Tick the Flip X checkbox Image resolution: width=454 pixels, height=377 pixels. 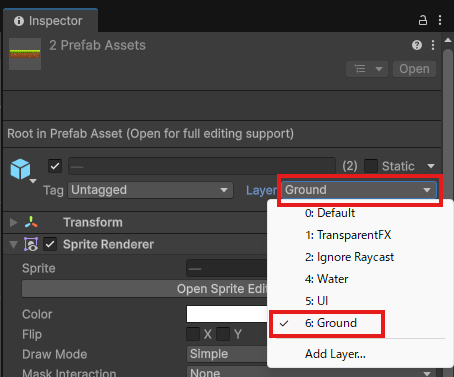tap(193, 334)
